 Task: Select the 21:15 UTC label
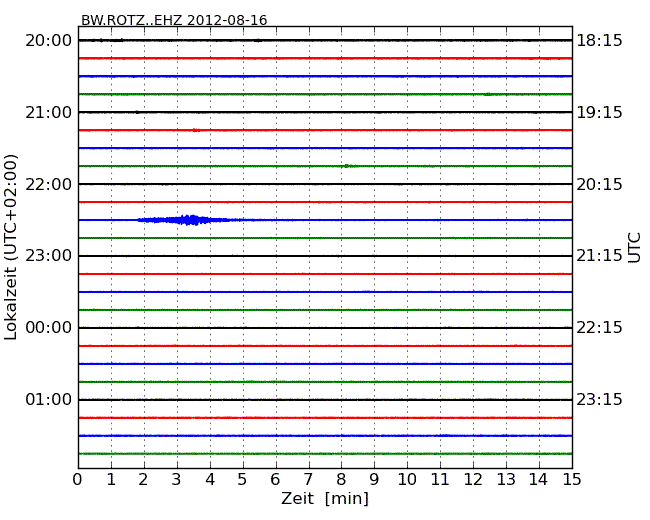coord(599,256)
